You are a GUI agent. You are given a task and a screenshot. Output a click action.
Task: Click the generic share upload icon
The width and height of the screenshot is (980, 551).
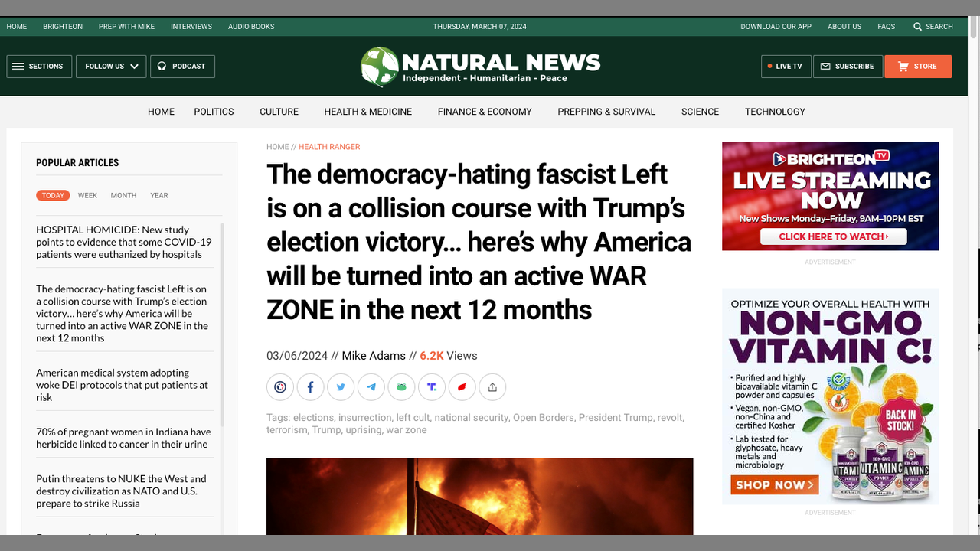(x=492, y=387)
